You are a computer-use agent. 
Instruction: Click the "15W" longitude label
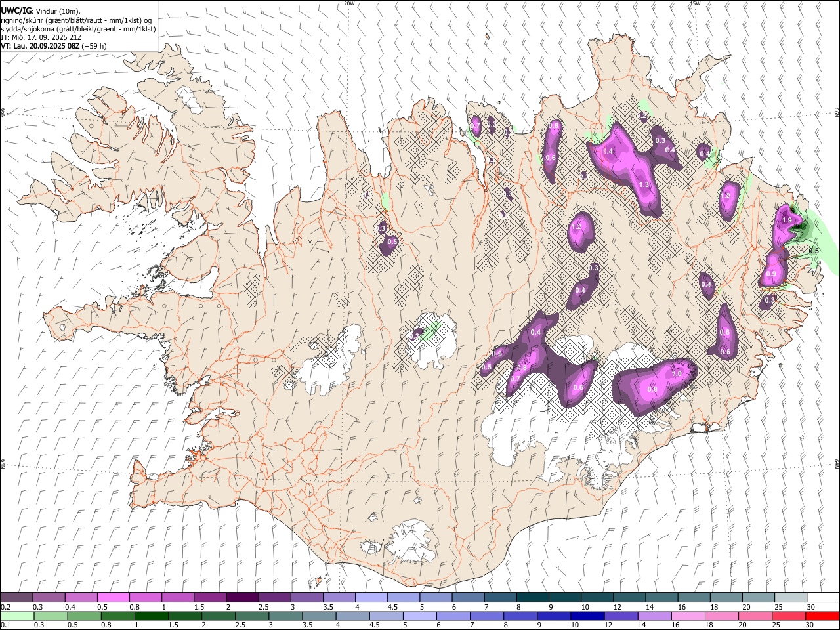tap(695, 3)
